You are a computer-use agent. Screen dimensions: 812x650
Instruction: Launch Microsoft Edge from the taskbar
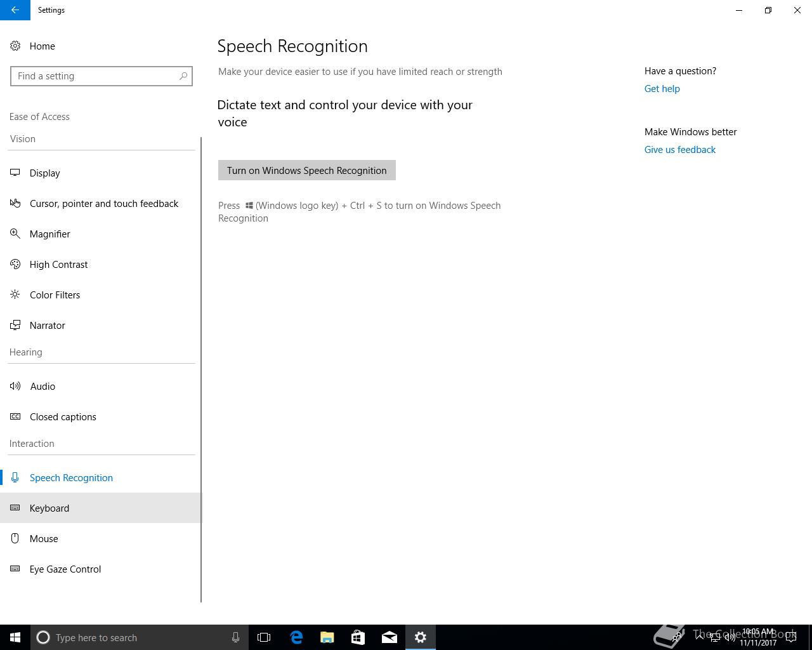[296, 637]
